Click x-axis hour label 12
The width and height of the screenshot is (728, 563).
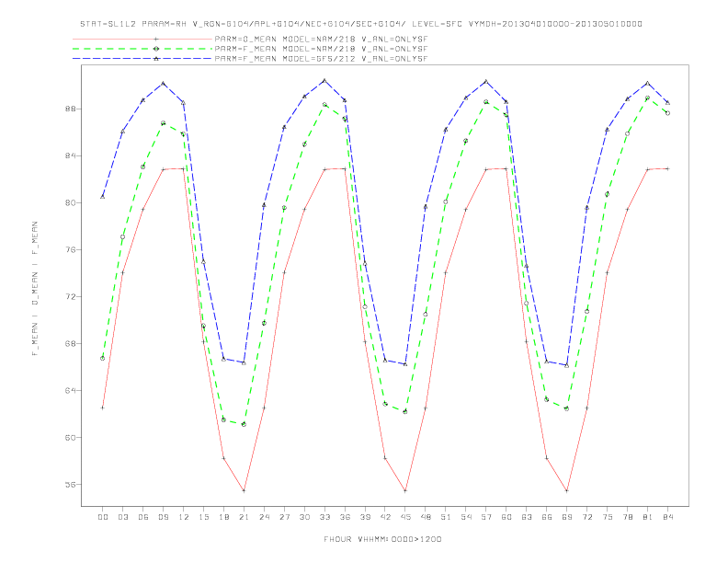[x=184, y=517]
